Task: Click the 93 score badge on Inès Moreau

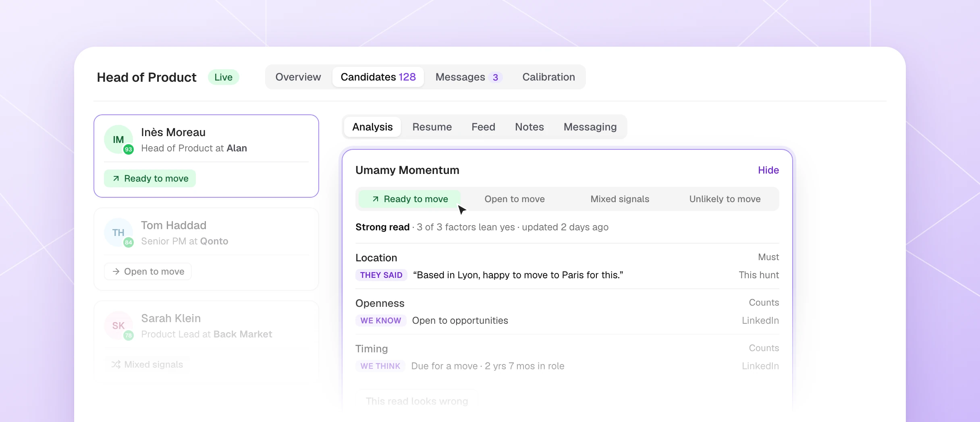Action: coord(129,149)
